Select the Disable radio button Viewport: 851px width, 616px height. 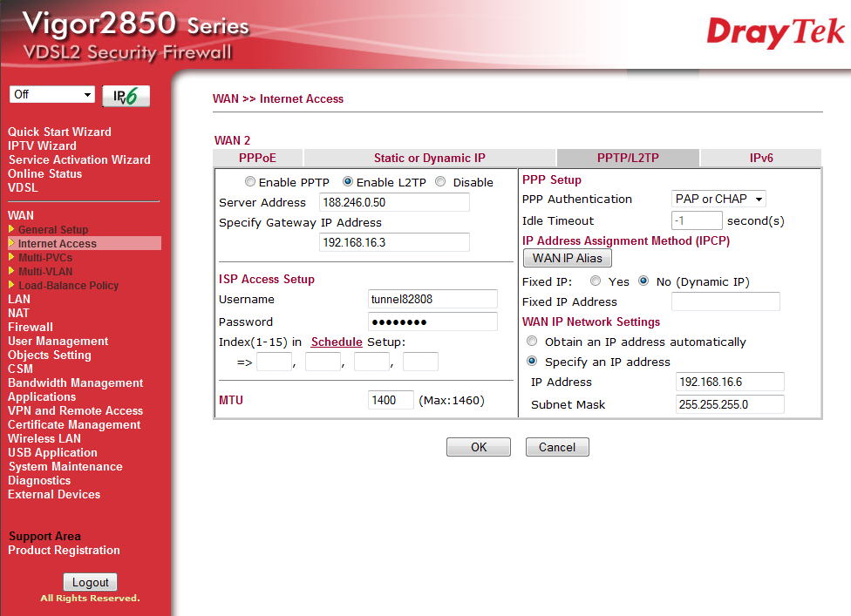[x=440, y=182]
